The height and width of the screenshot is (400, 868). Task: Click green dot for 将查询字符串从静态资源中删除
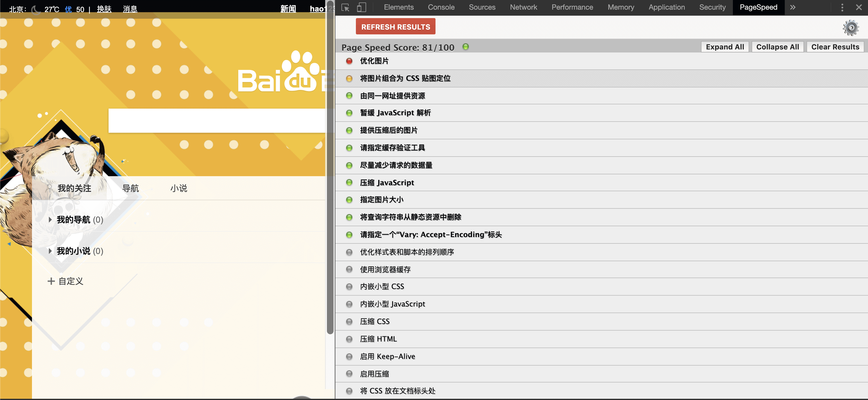point(349,217)
